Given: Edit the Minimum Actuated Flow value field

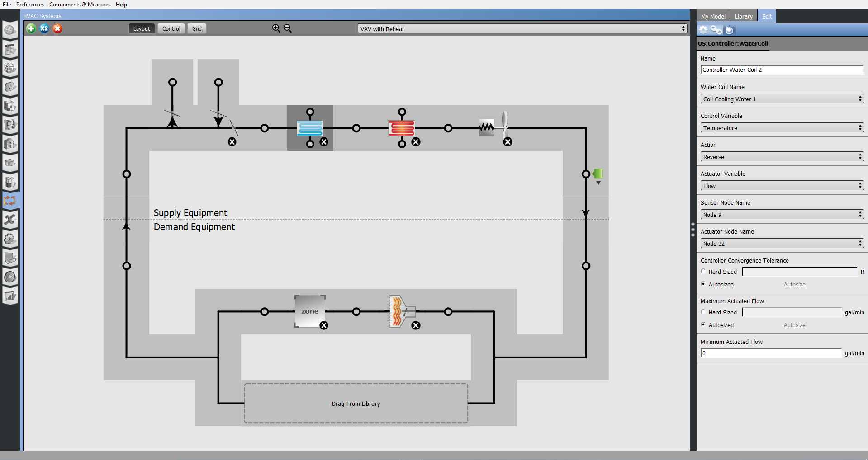Looking at the screenshot, I should pyautogui.click(x=771, y=353).
